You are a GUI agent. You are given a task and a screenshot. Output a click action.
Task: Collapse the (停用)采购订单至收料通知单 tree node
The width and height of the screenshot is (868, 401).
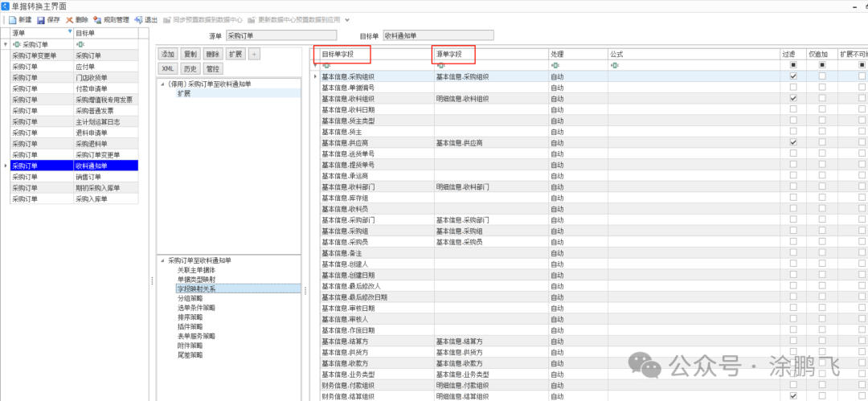pyautogui.click(x=162, y=84)
